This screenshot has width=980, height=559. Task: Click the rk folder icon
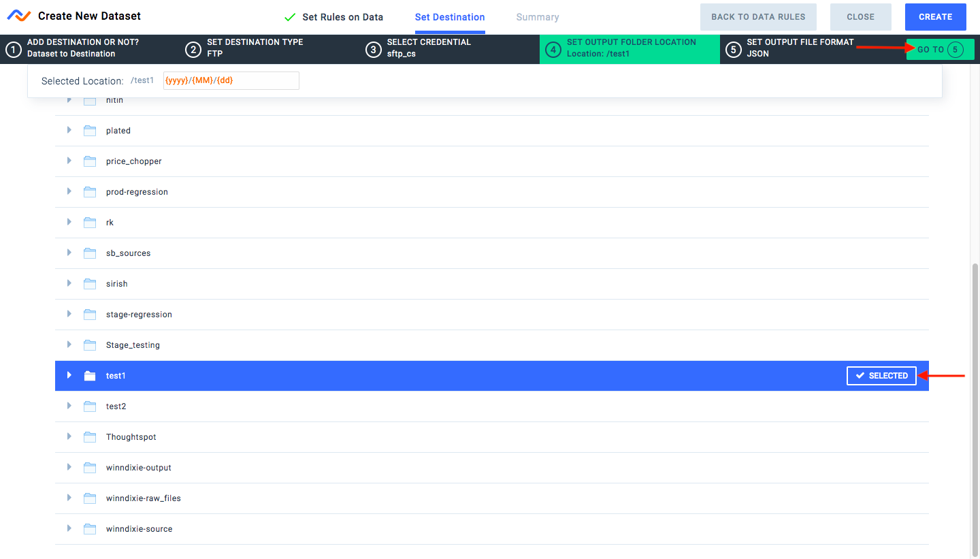point(90,223)
